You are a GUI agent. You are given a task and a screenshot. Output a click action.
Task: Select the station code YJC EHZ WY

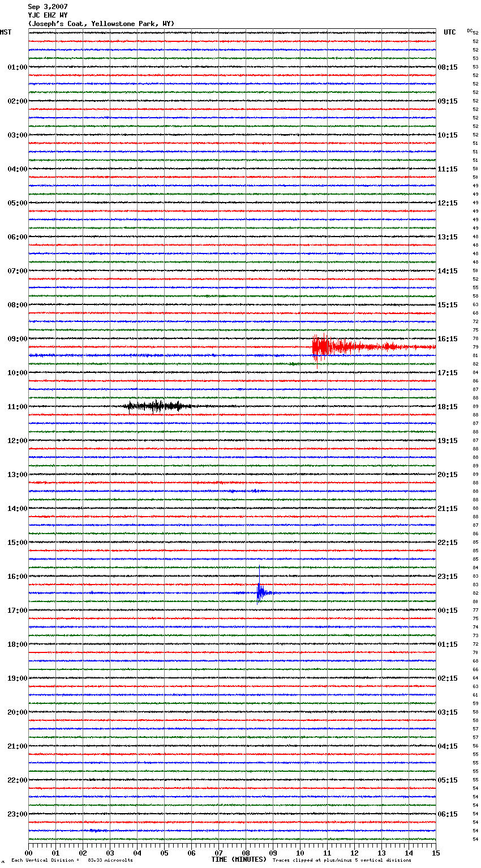coord(48,15)
